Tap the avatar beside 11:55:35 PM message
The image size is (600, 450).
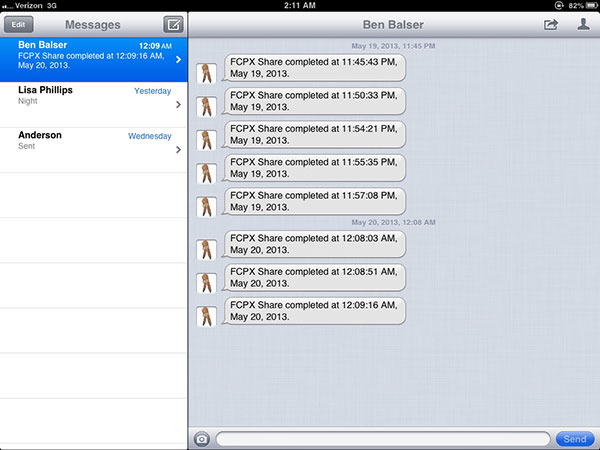[x=207, y=173]
